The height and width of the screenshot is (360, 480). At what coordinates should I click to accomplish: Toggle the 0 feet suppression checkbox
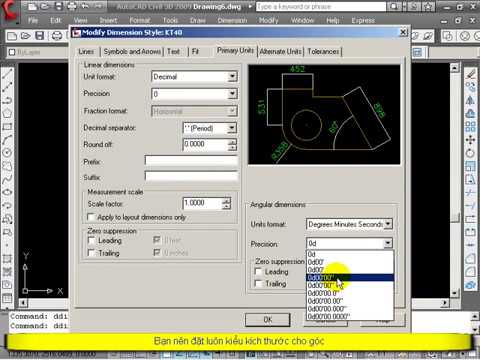click(x=157, y=240)
